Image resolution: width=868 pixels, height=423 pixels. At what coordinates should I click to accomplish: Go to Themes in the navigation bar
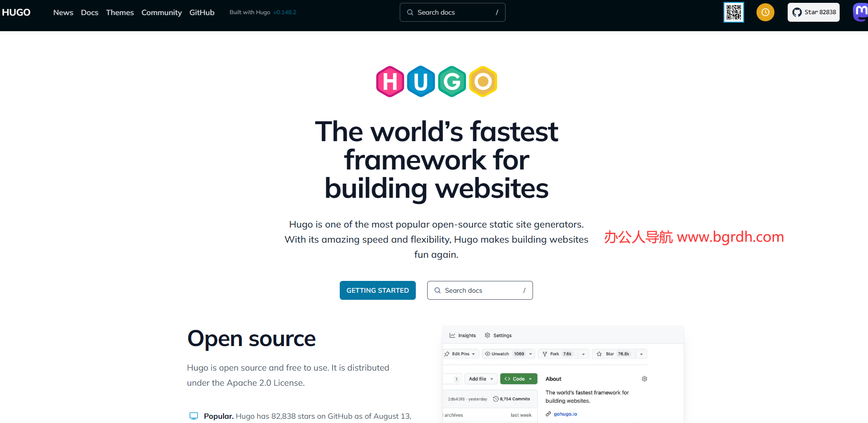coord(120,12)
